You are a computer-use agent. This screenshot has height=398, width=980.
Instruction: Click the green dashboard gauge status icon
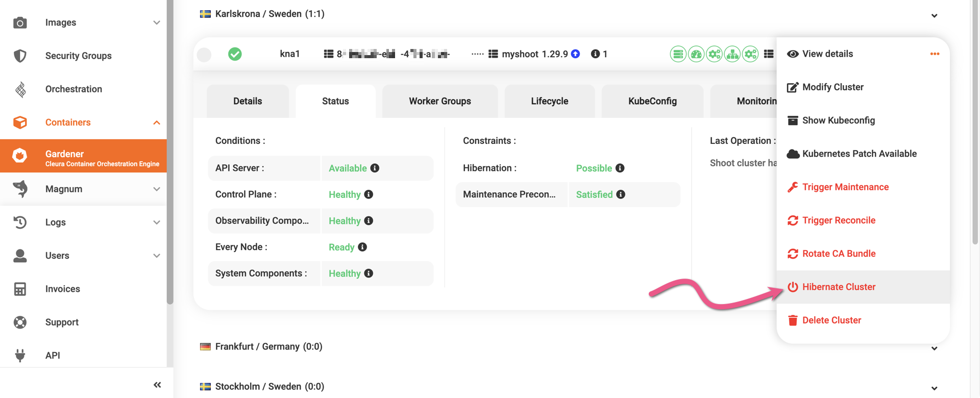pyautogui.click(x=696, y=54)
